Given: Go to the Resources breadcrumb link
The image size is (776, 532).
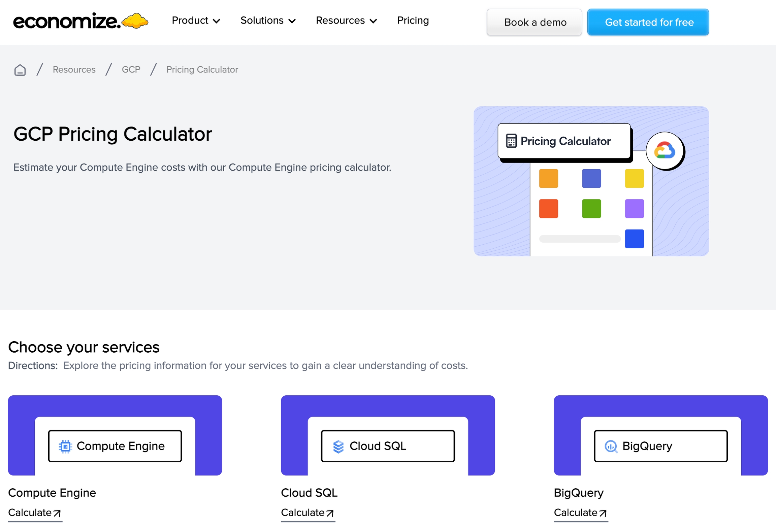Looking at the screenshot, I should coord(74,70).
